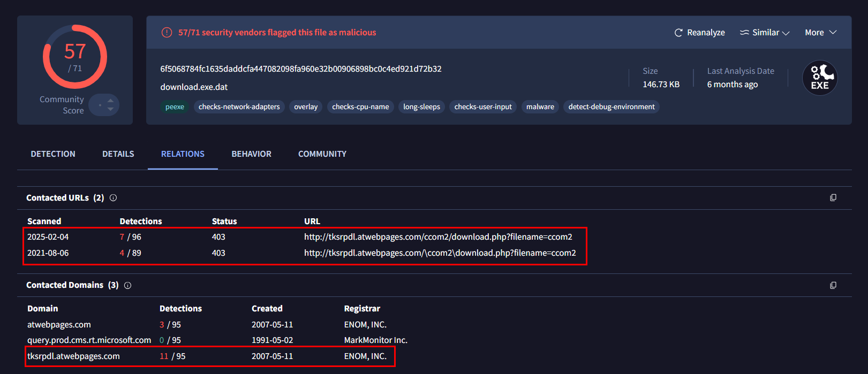The height and width of the screenshot is (374, 868).
Task: Click the 57/71 detection score gauge
Action: pos(75,57)
